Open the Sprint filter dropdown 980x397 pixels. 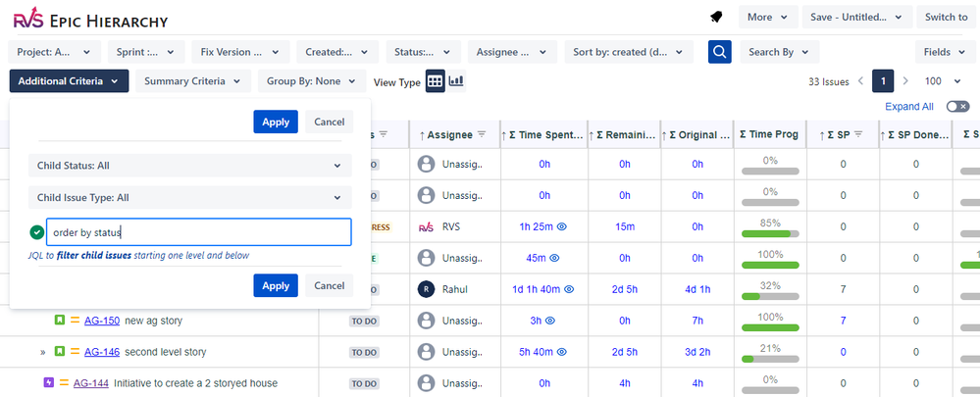point(146,52)
